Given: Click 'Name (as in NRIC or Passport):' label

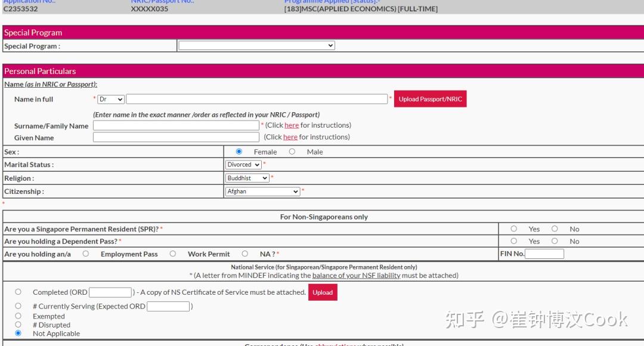Looking at the screenshot, I should coord(51,84).
